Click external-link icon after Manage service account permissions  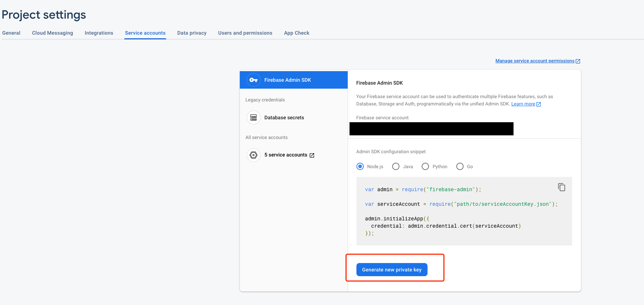[x=578, y=61]
